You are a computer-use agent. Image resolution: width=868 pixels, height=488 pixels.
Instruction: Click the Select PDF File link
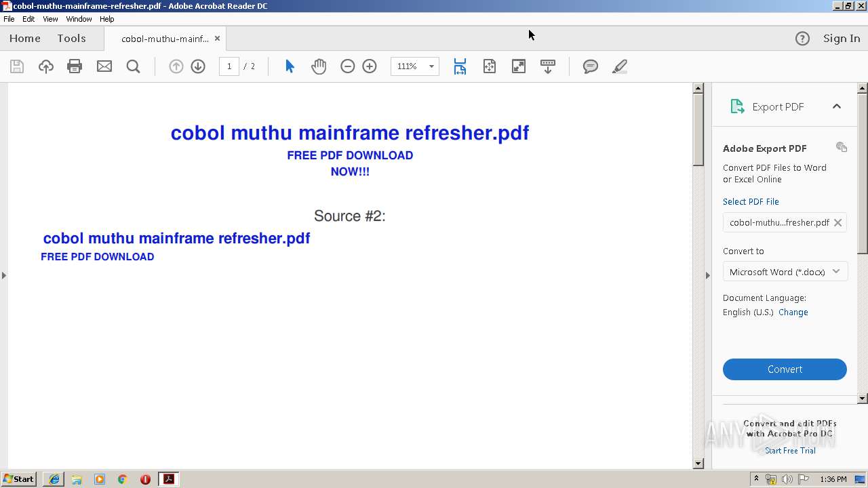[x=751, y=202]
